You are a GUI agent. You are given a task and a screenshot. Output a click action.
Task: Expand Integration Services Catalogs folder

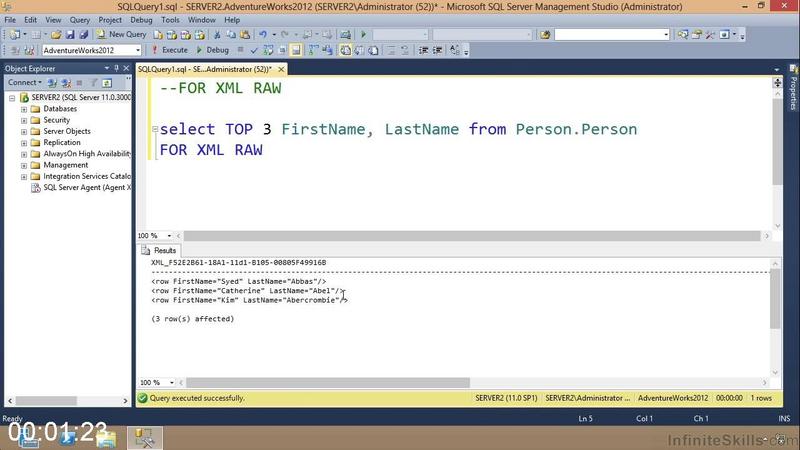click(x=24, y=177)
